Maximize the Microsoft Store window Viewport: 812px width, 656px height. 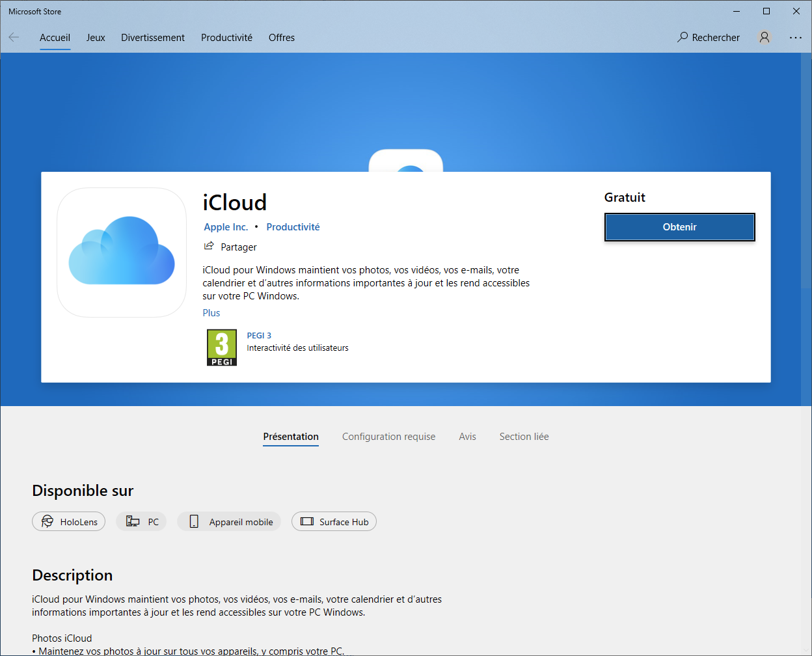coord(766,11)
